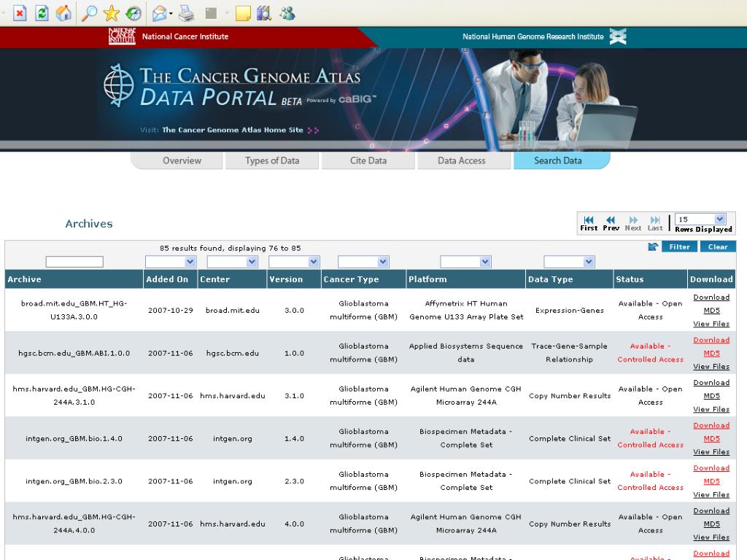
Task: Click the Filter button
Action: [x=679, y=246]
